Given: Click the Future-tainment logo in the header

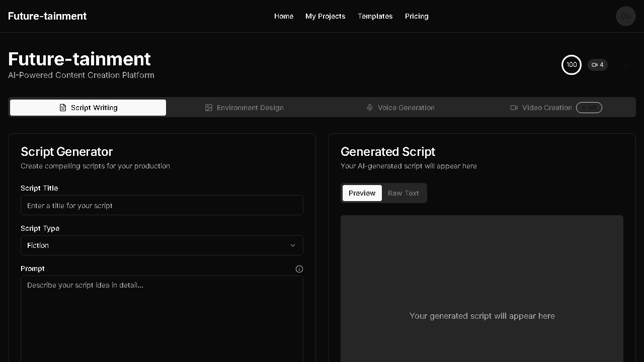Looking at the screenshot, I should (x=47, y=16).
